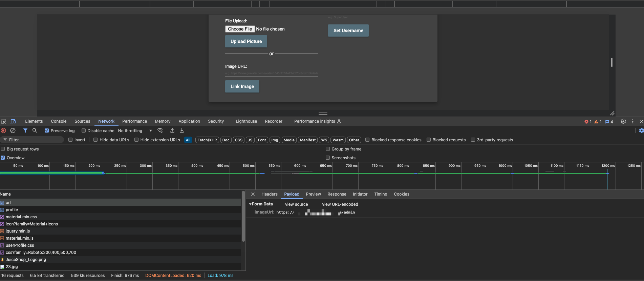644x281 pixels.
Task: Open the request Timing tab
Action: pyautogui.click(x=381, y=194)
